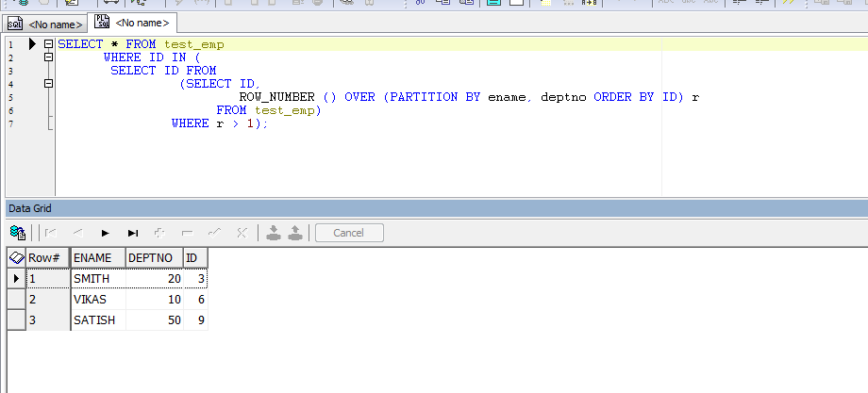
Task: Click the delete record minus icon
Action: (x=187, y=232)
